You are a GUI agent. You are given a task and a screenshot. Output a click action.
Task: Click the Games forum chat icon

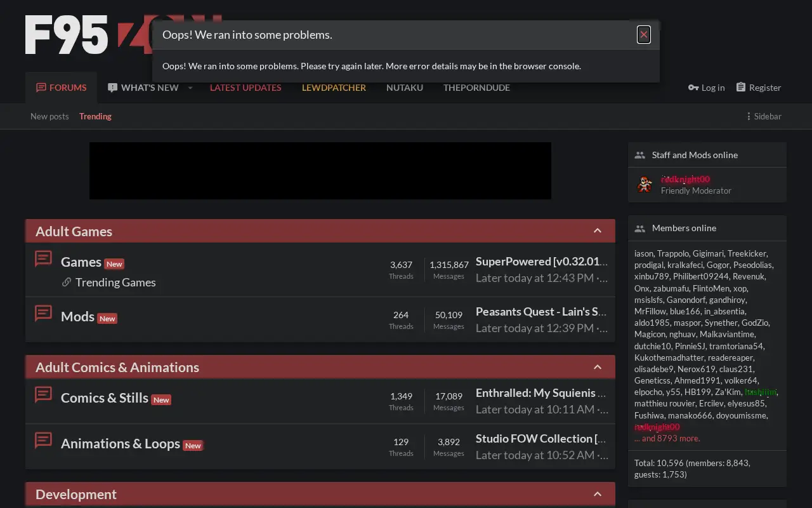tap(43, 258)
